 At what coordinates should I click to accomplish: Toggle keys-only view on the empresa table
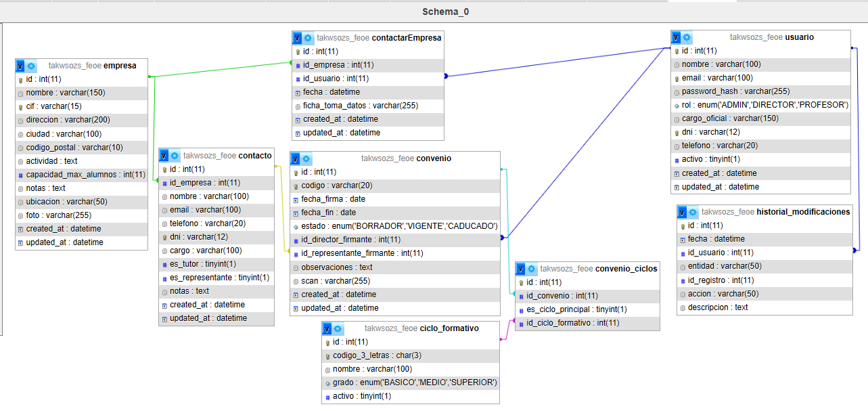19,66
